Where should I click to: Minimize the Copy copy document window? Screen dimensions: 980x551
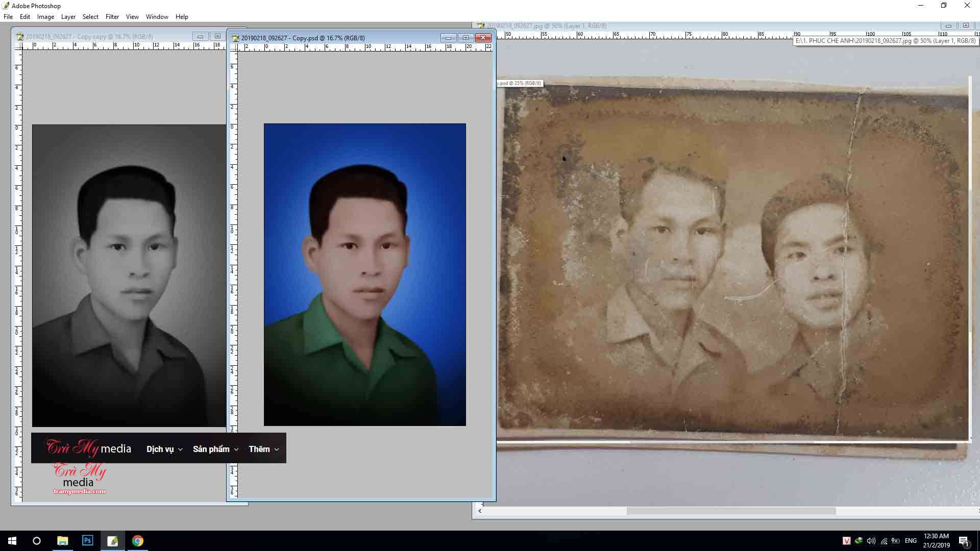200,36
